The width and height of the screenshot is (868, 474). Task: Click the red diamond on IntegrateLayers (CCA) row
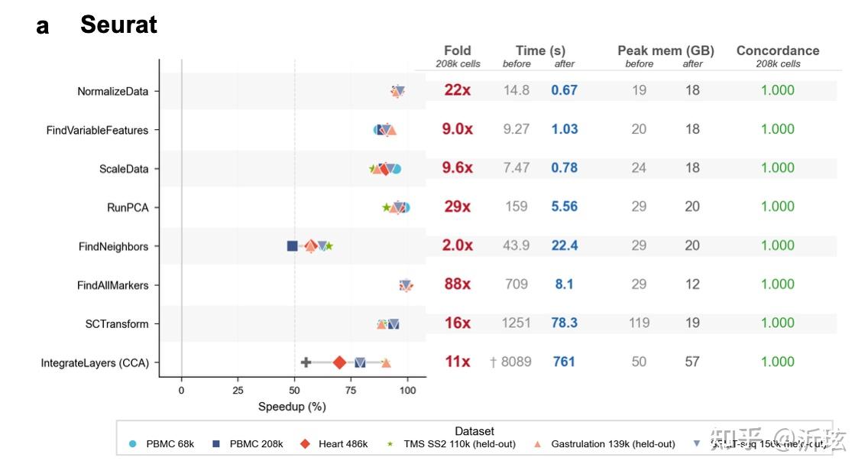coord(339,362)
